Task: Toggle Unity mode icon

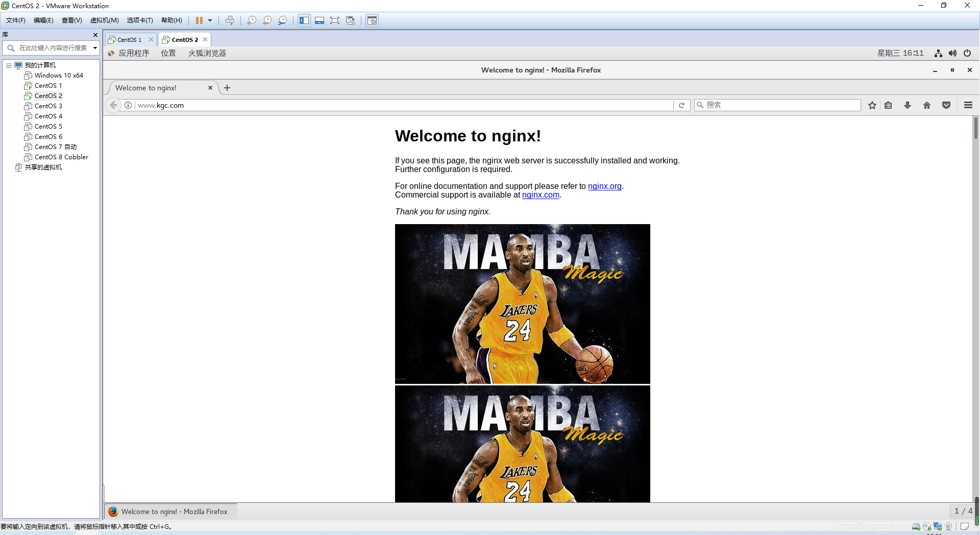Action: click(x=350, y=20)
